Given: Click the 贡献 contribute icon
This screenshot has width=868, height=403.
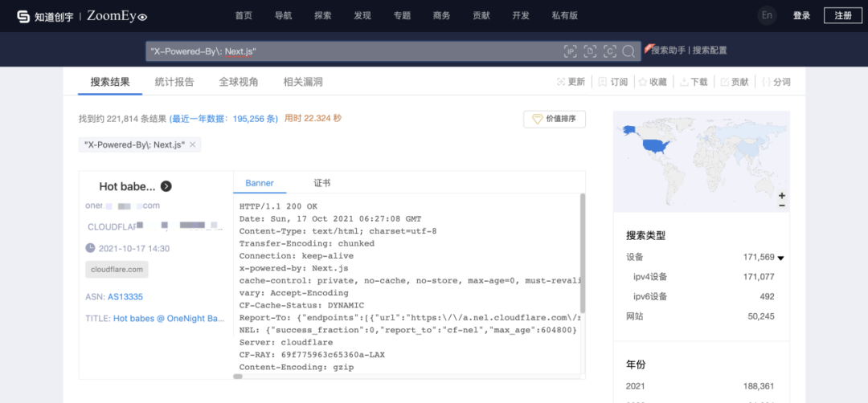Looking at the screenshot, I should [x=725, y=82].
